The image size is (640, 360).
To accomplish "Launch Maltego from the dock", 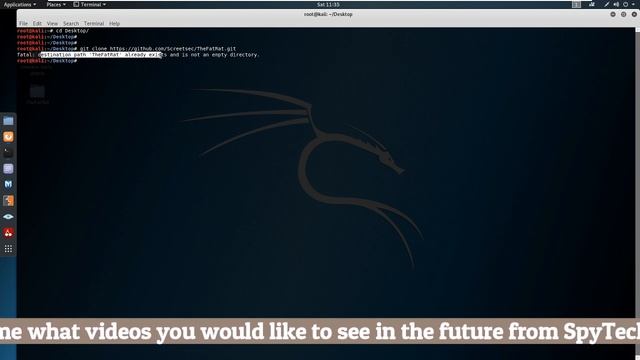I will 8,184.
